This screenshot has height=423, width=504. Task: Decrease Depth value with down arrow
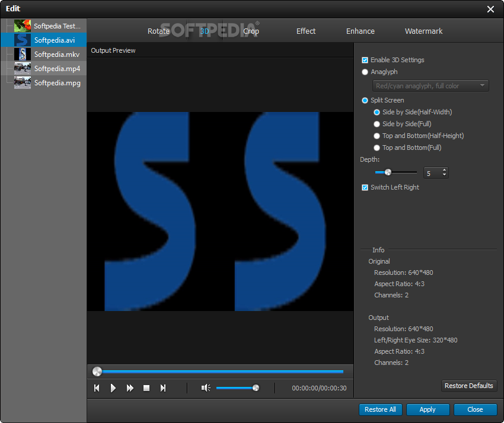point(445,175)
